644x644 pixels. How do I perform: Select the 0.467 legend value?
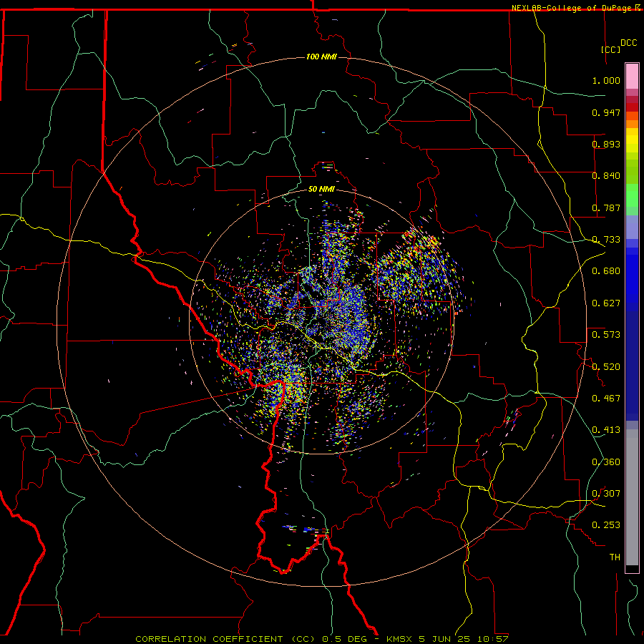[x=606, y=399]
